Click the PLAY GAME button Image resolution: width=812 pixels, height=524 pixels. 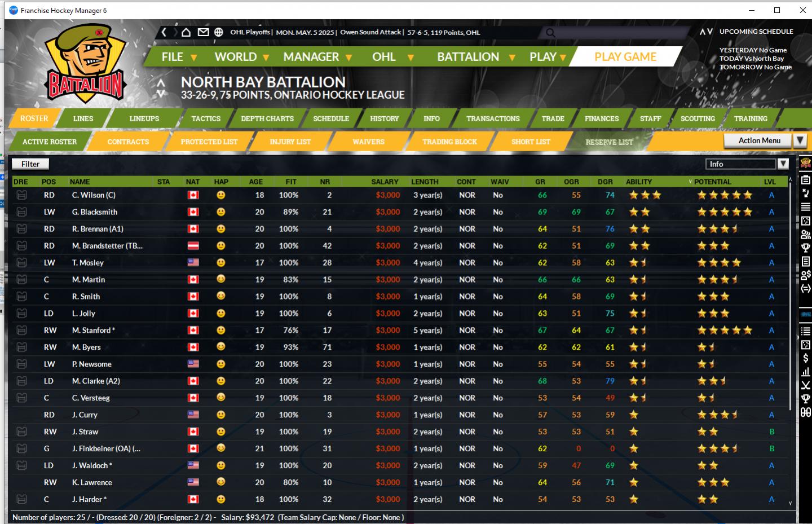tap(625, 57)
